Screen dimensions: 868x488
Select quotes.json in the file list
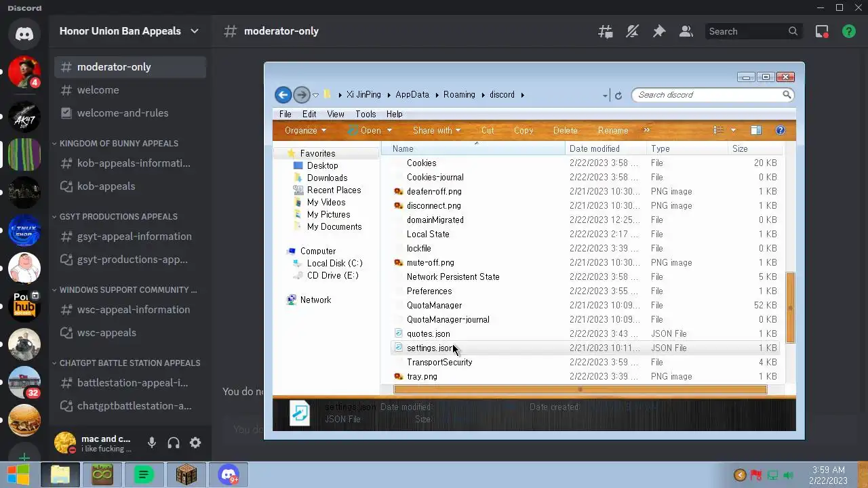pos(428,333)
